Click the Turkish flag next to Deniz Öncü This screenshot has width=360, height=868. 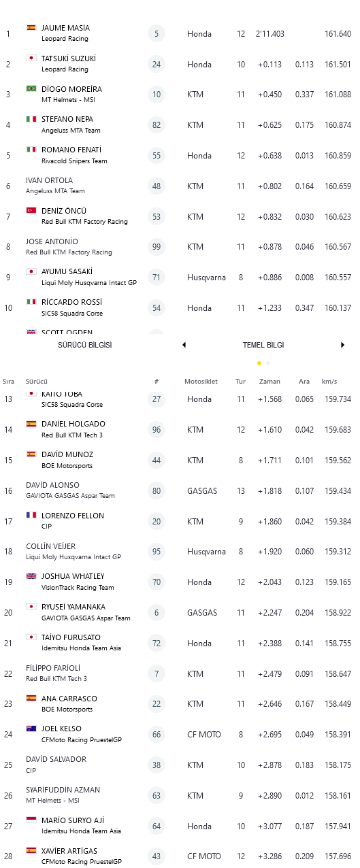(x=31, y=210)
